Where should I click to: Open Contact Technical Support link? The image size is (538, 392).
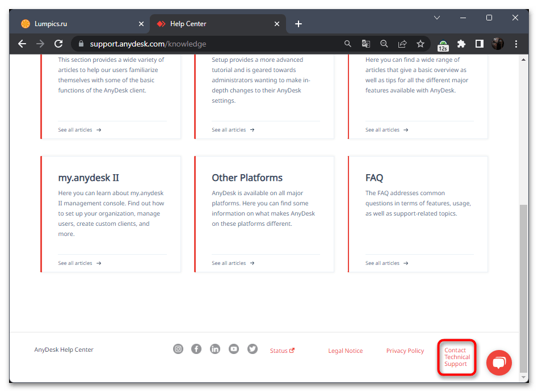457,357
